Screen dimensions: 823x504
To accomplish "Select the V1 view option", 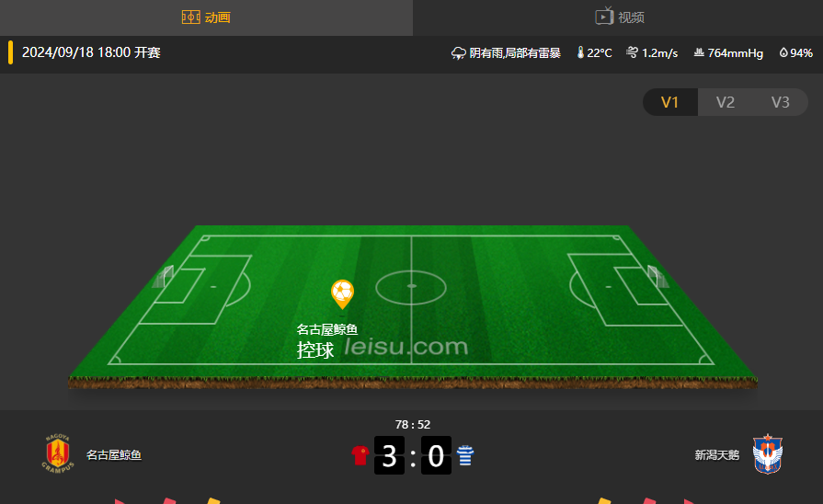I will (x=669, y=102).
